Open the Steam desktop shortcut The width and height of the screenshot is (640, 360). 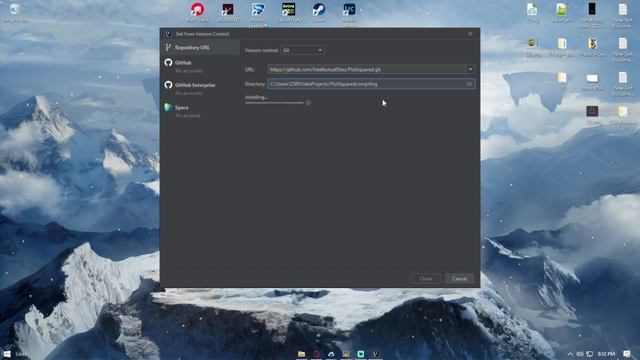pyautogui.click(x=319, y=12)
